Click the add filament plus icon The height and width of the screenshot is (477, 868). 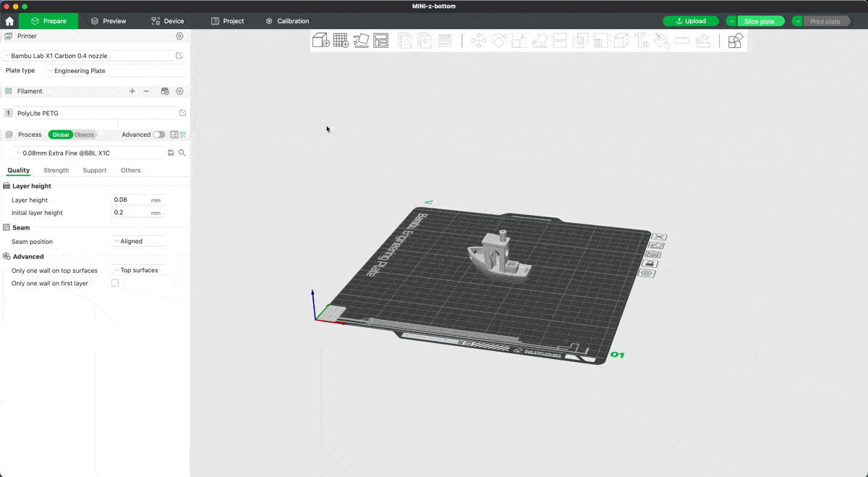(132, 91)
